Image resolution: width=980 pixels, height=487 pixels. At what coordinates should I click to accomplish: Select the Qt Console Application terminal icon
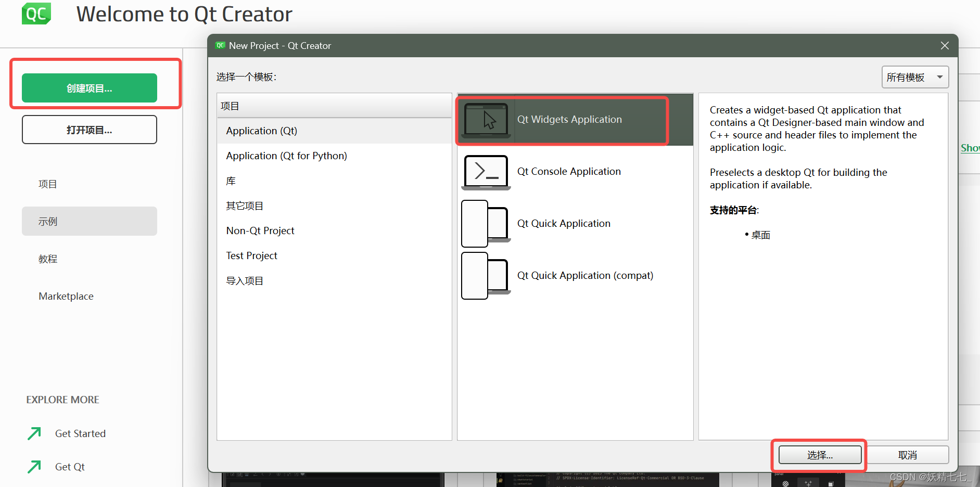(x=486, y=172)
